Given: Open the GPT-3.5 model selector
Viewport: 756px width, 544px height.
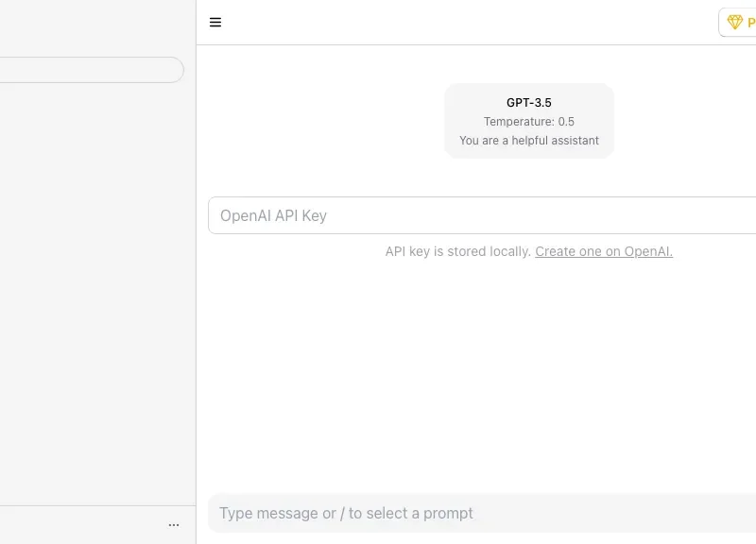Looking at the screenshot, I should (x=529, y=103).
